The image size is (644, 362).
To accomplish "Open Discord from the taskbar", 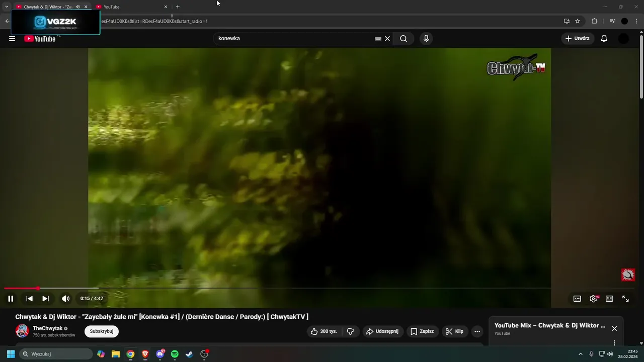I will pyautogui.click(x=160, y=354).
